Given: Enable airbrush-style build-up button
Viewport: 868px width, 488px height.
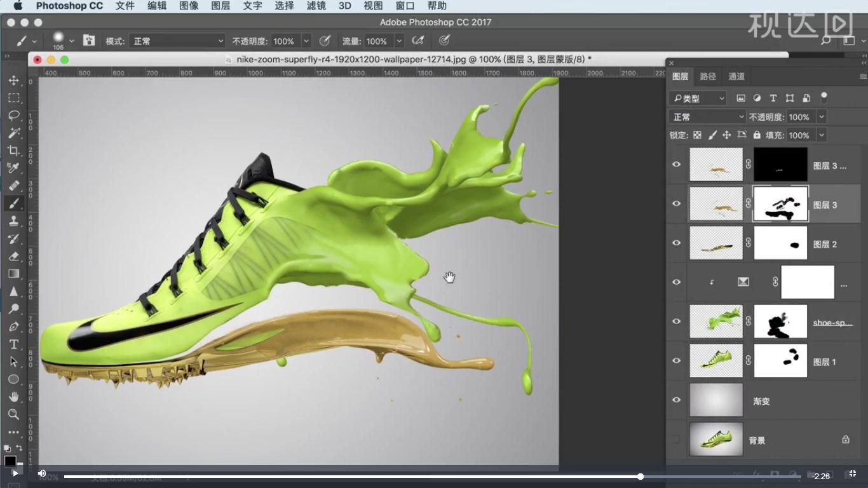Looking at the screenshot, I should tap(417, 41).
